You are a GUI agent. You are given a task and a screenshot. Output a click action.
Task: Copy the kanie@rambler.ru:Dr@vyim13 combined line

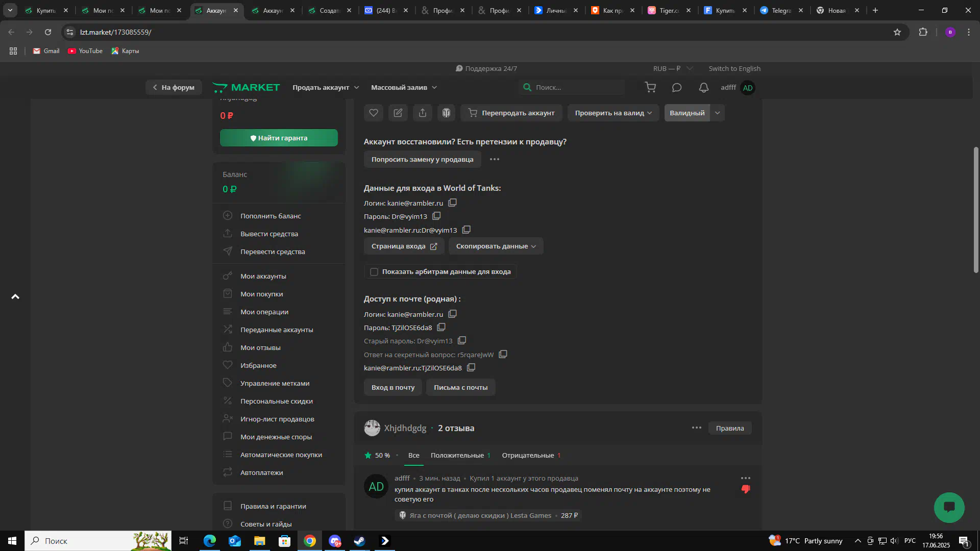point(466,230)
